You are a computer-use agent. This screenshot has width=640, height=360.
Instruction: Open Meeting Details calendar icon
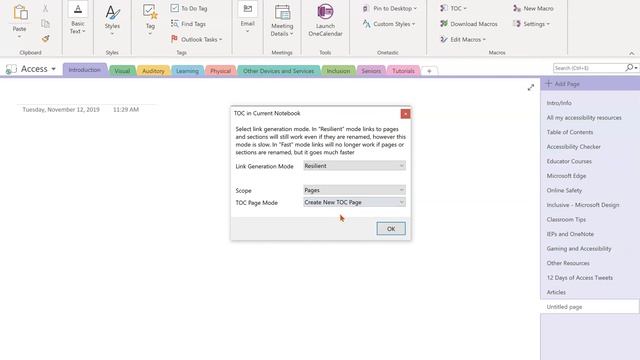pyautogui.click(x=282, y=12)
